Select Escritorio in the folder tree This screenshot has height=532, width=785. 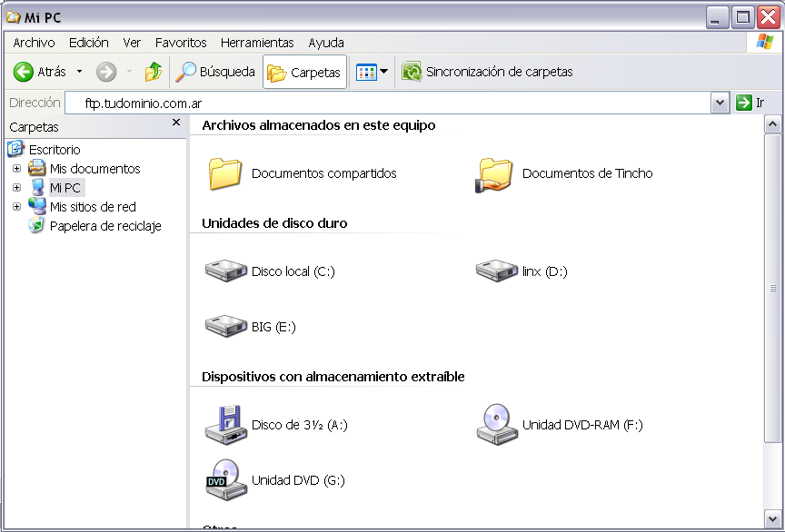[55, 150]
